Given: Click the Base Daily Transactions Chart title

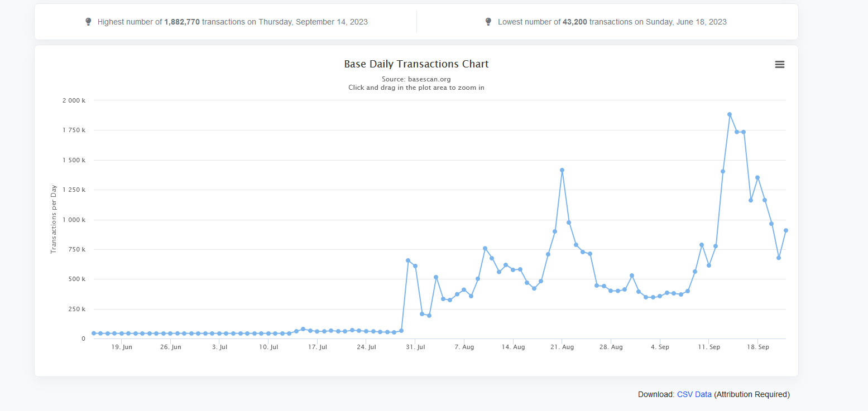Looking at the screenshot, I should [416, 64].
